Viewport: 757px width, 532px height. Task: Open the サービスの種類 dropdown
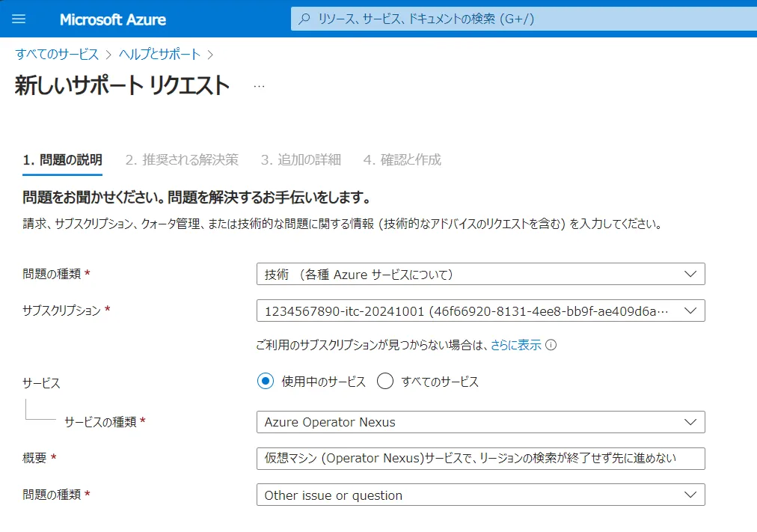[481, 422]
